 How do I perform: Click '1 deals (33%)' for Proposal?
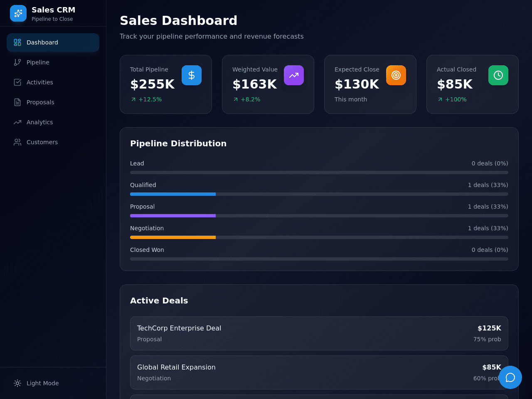click(488, 207)
